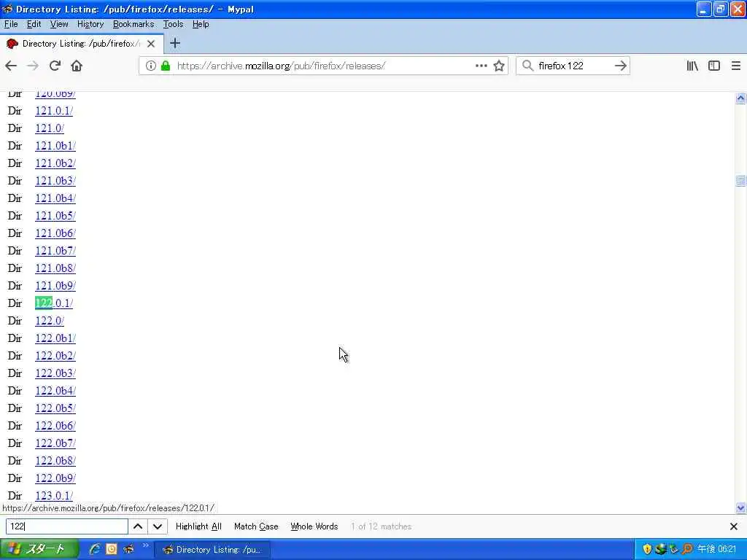Jump to previous find match
747x560 pixels.
[x=138, y=526]
